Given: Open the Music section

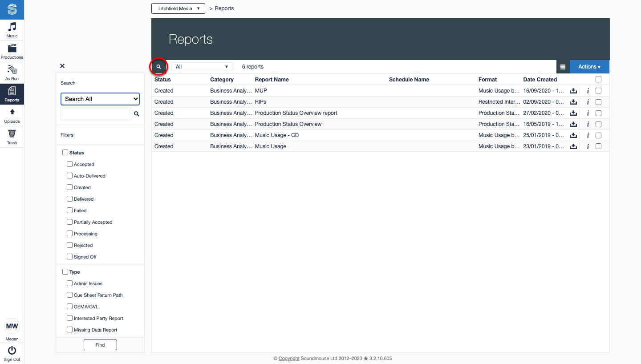Looking at the screenshot, I should (x=12, y=30).
